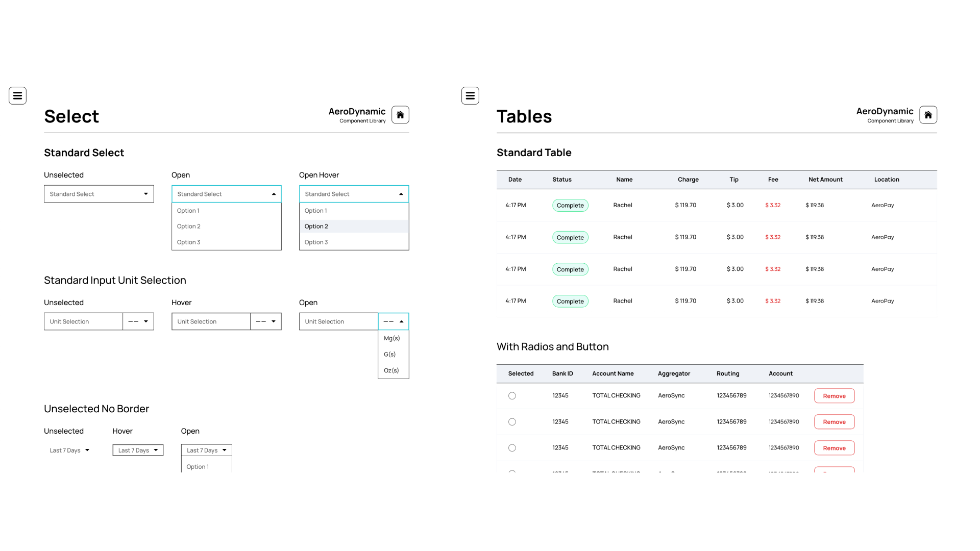Select the radio button in the second bank row
Screen dimensions: 980x551
[512, 421]
